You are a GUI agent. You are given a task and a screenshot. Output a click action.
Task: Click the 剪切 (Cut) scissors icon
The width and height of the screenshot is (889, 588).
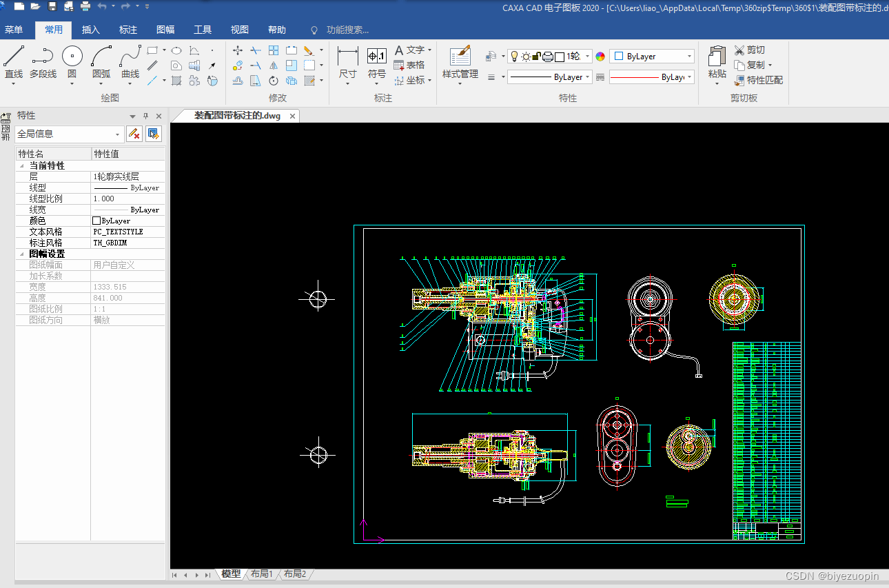(739, 50)
